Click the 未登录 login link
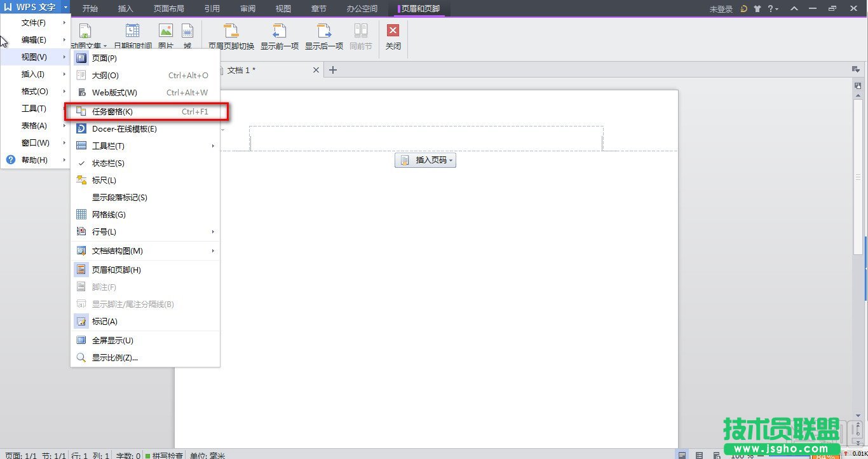 721,9
